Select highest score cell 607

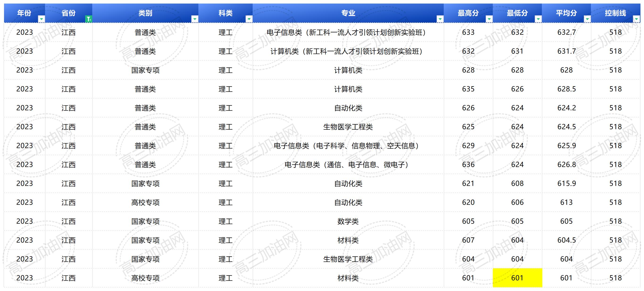tap(468, 240)
